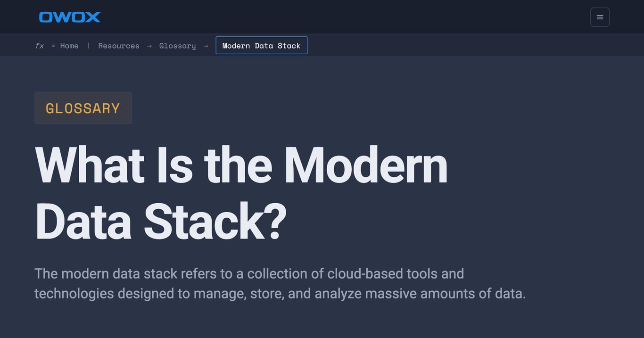Image resolution: width=644 pixels, height=338 pixels.
Task: Select Modern Data Stack breadcrumb
Action: point(262,45)
